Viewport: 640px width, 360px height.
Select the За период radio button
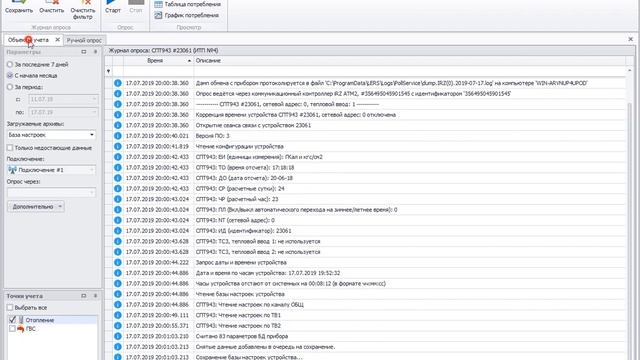[10, 87]
